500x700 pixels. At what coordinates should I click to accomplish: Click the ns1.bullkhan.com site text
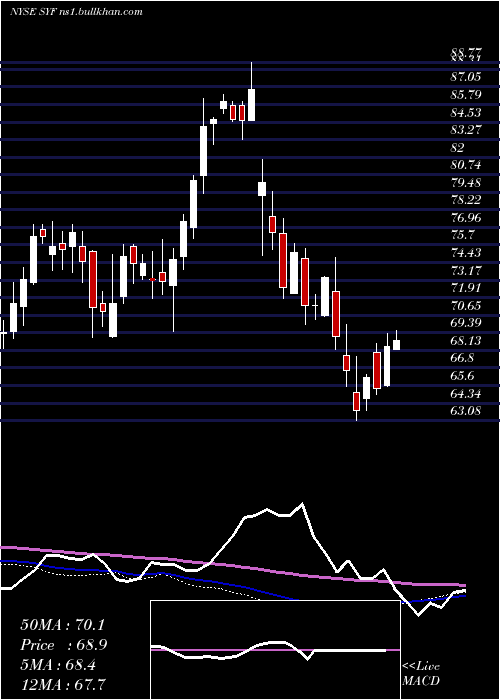100,12
